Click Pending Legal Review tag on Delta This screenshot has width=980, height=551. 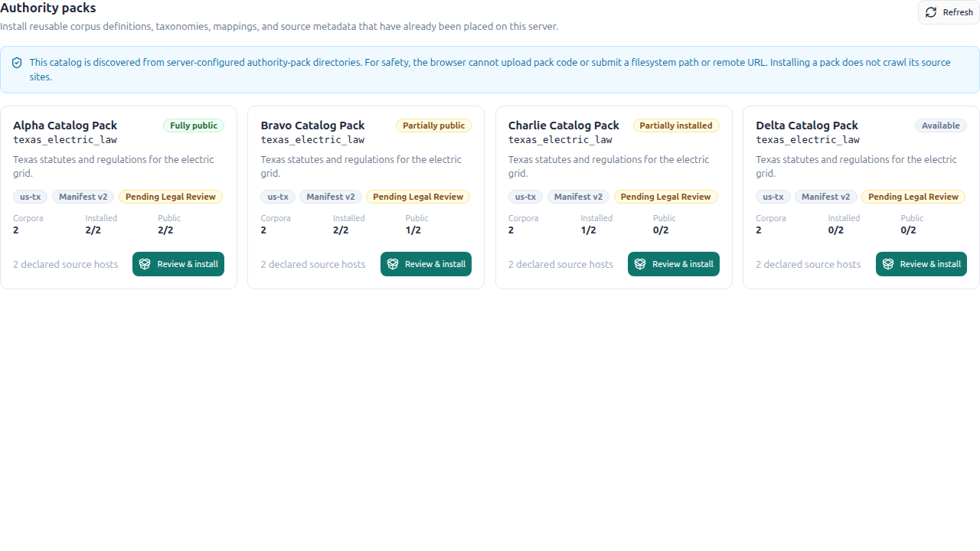point(913,197)
